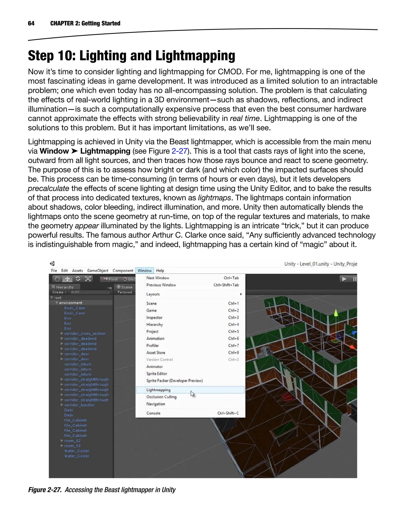Select the Rotate tool in toolbar
The height and width of the screenshot is (518, 420).
[x=78, y=279]
